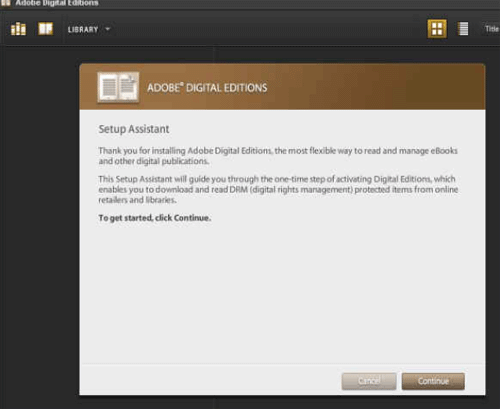Click the app icon in the title bar
Image resolution: width=500 pixels, height=409 pixels.
5,3
